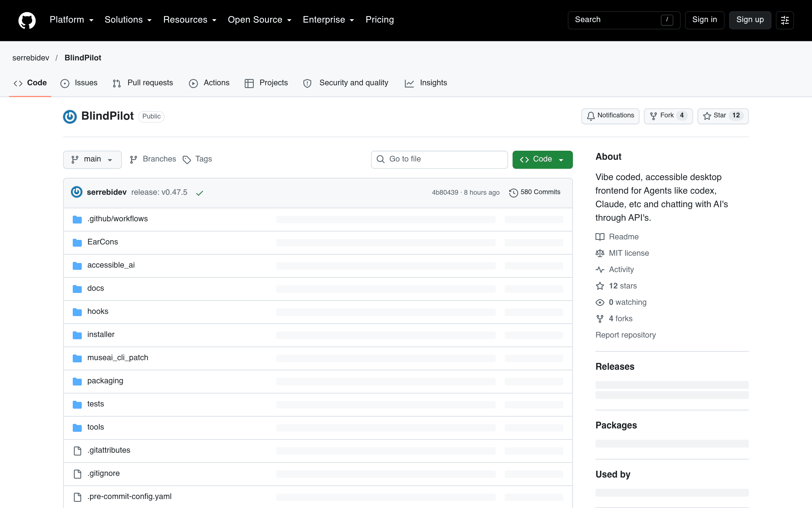812x508 pixels.
Task: Expand the Solutions menu
Action: click(128, 20)
